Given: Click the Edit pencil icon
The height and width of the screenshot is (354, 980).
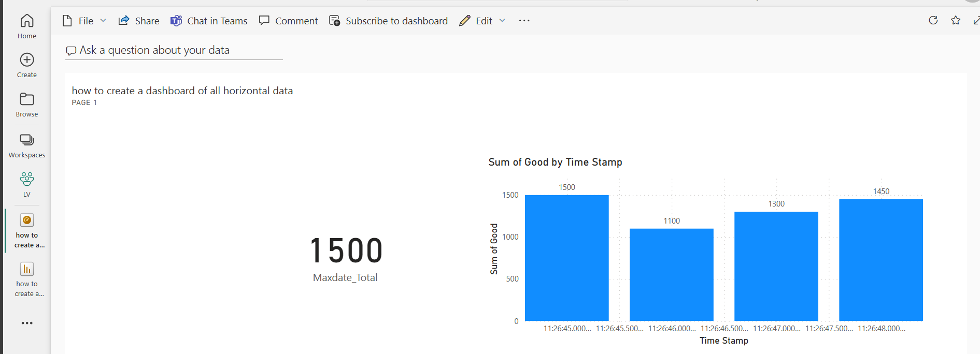Looking at the screenshot, I should (464, 21).
